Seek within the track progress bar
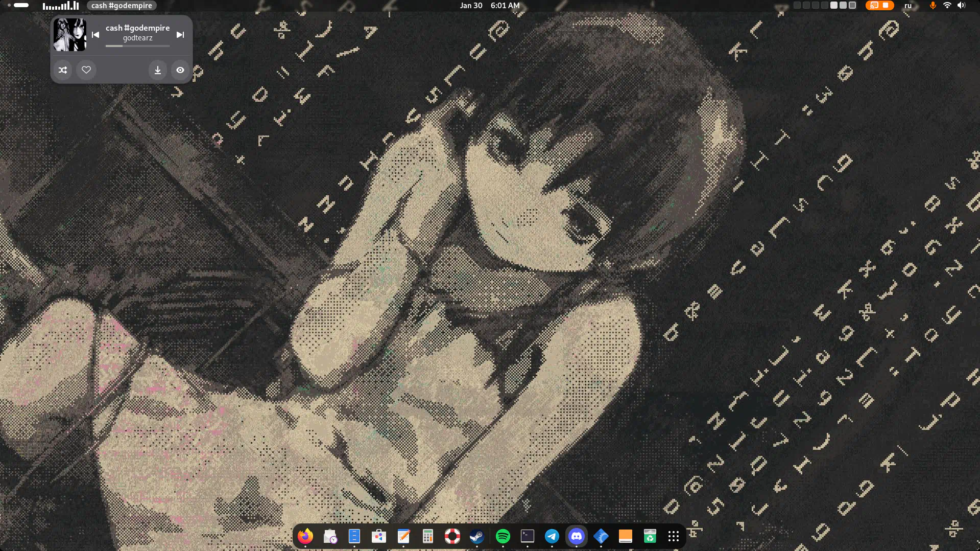The width and height of the screenshot is (980, 551). [x=137, y=46]
